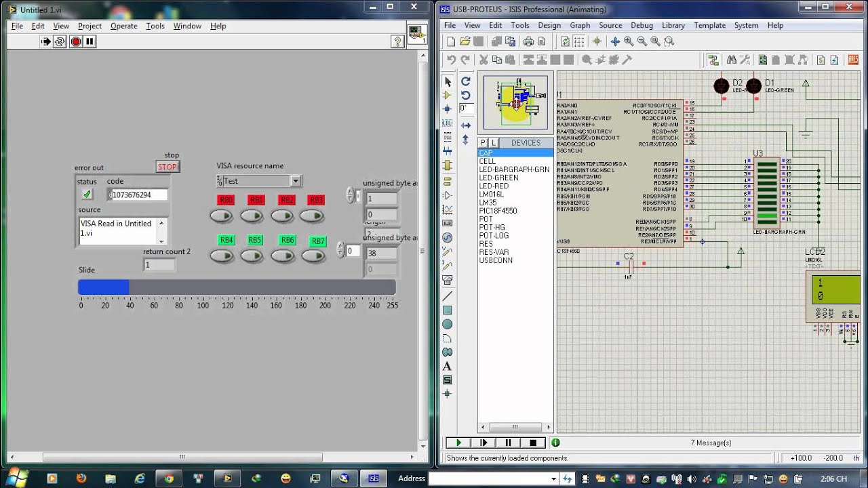Viewport: 868px width, 488px height.
Task: Click New File icon in ISIS toolbar
Action: coord(451,41)
